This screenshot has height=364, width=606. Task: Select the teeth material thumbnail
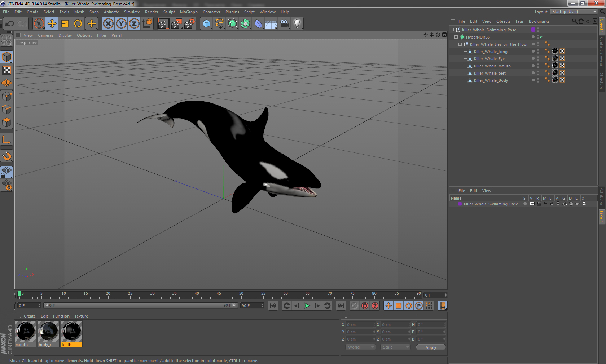click(x=72, y=334)
